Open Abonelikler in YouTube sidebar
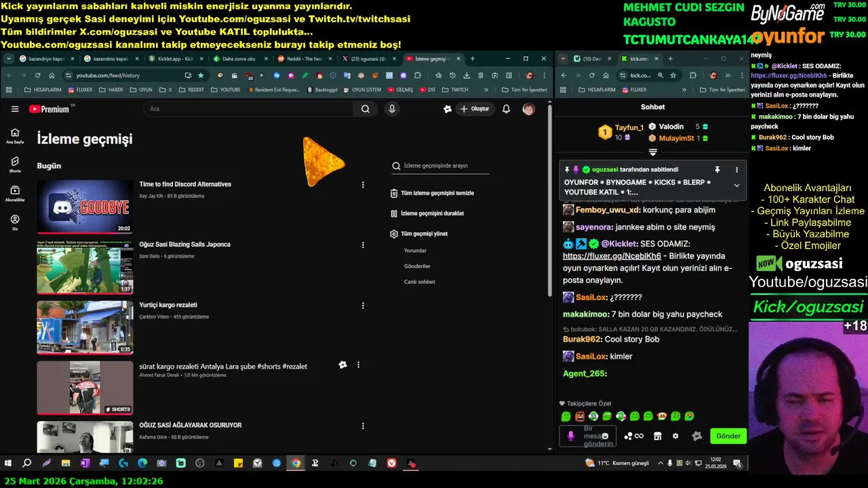The width and height of the screenshot is (868, 488). (15, 194)
